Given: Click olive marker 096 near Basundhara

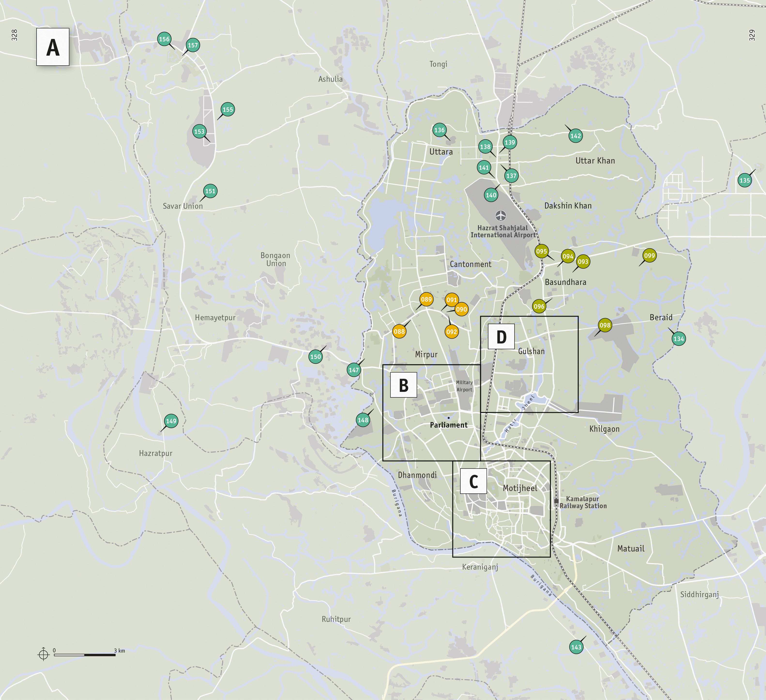Looking at the screenshot, I should [x=539, y=306].
